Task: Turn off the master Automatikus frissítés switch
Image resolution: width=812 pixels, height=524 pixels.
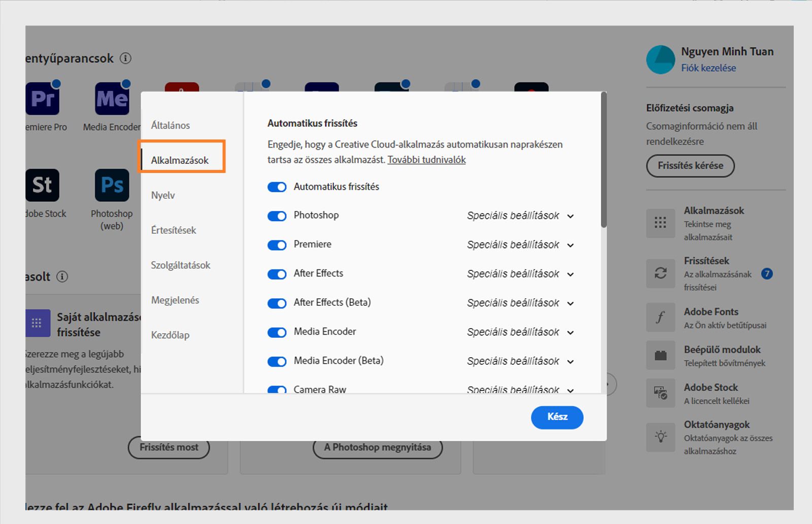Action: click(277, 187)
